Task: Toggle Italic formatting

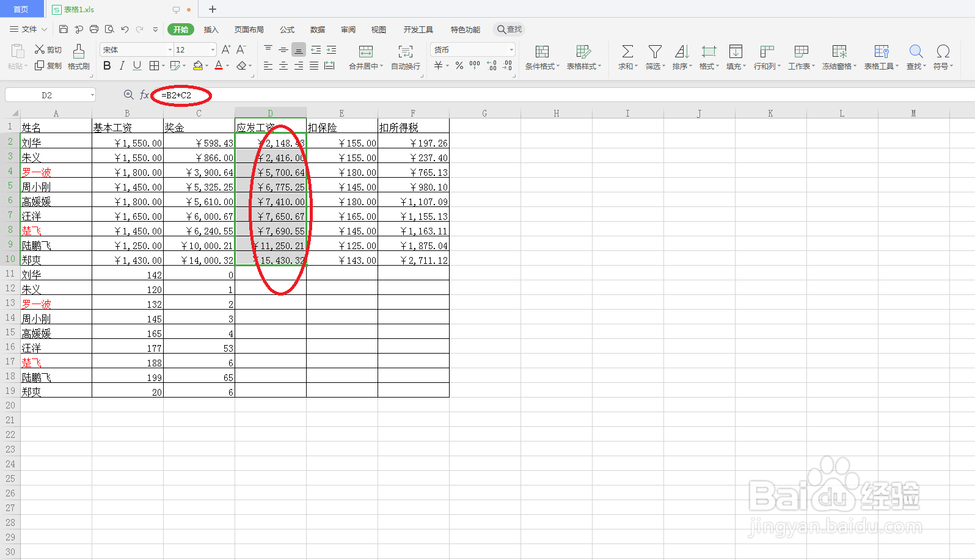Action: tap(122, 65)
